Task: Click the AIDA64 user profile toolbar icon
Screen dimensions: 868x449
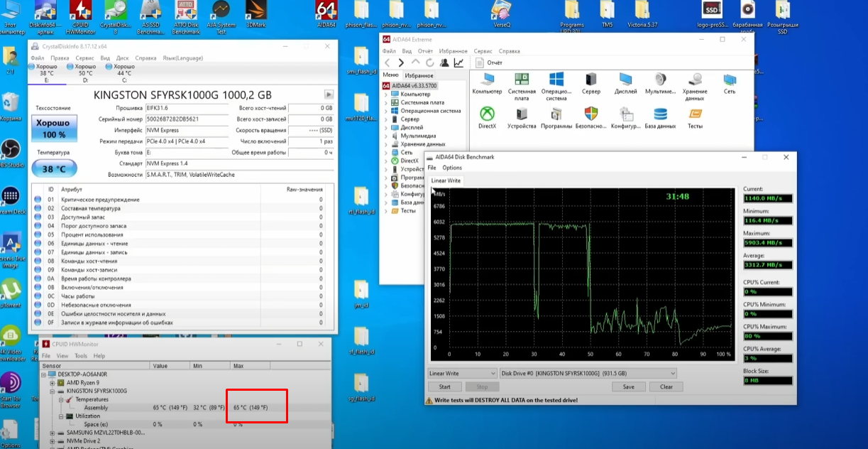Action: pos(444,63)
